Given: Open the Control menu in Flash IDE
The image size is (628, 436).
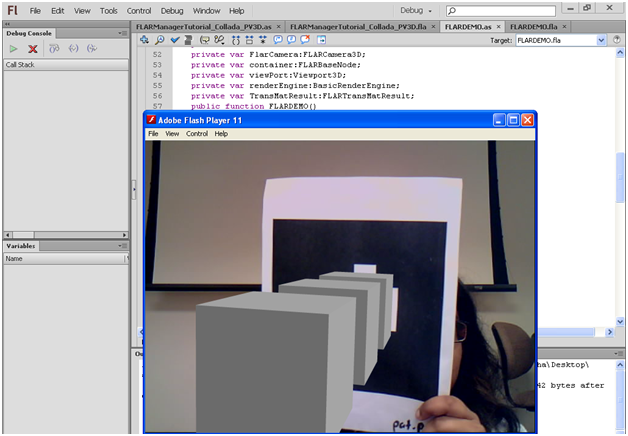Looking at the screenshot, I should tap(139, 11).
